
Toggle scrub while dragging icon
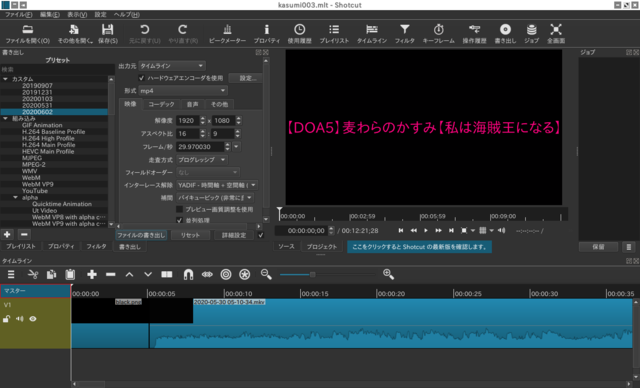click(207, 275)
